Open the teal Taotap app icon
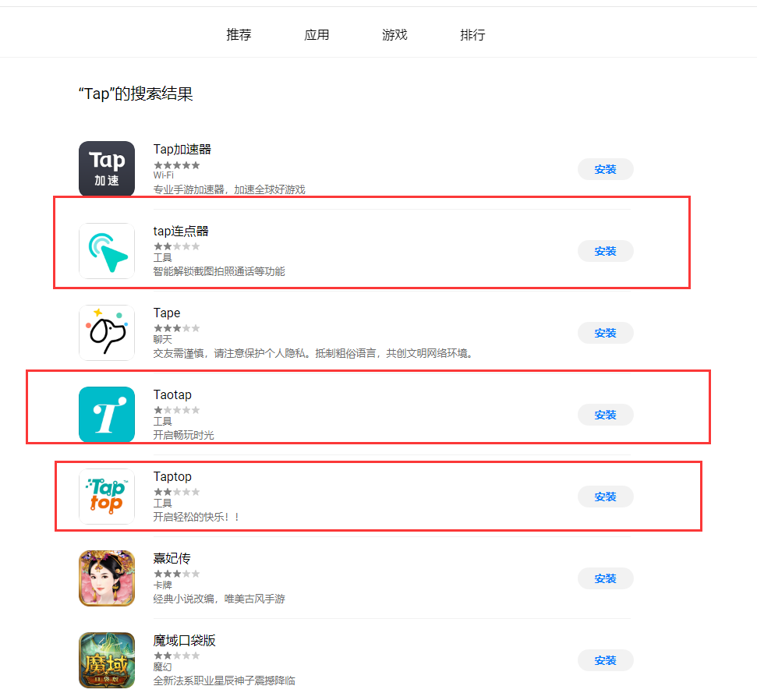Viewport: 757px width, 700px height. (x=107, y=414)
